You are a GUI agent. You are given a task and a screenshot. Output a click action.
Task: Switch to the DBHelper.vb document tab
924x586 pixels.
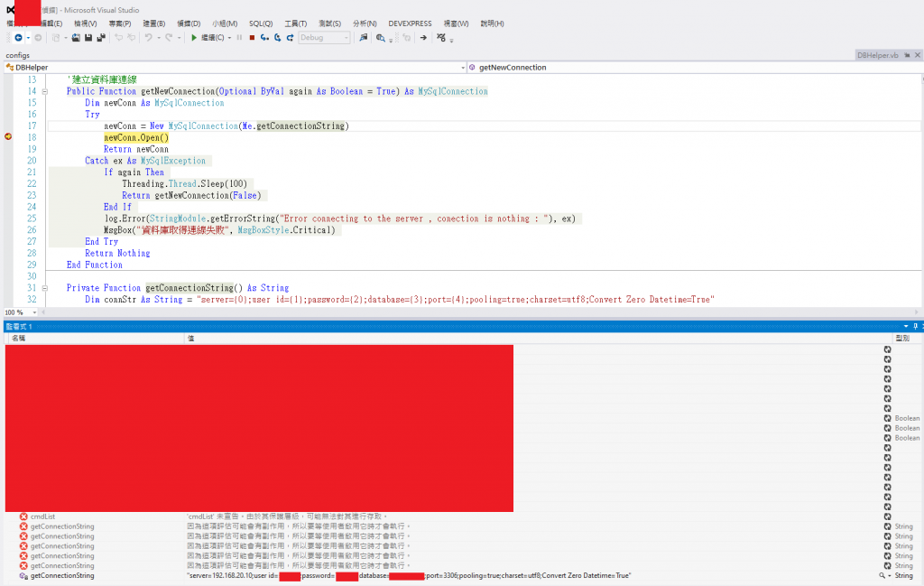(877, 55)
